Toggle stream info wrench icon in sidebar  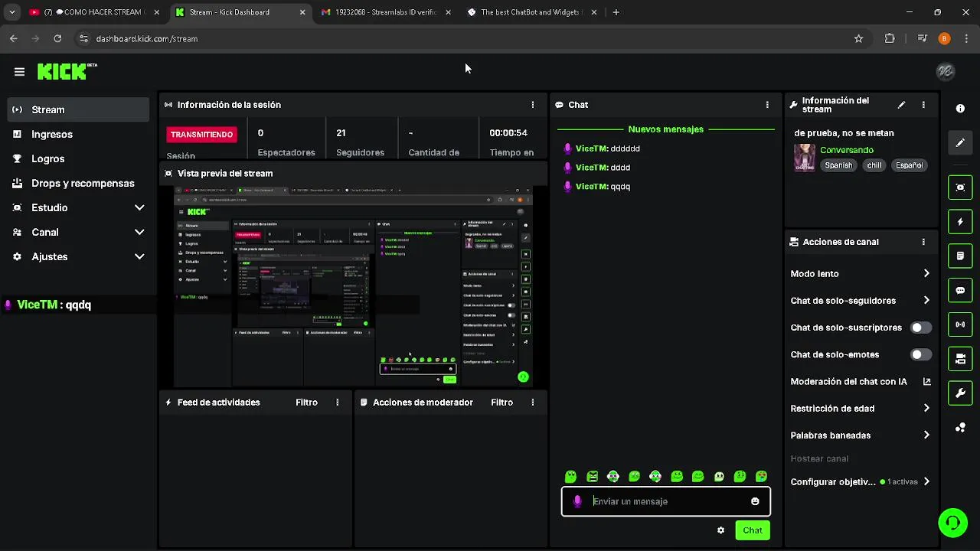coord(960,393)
